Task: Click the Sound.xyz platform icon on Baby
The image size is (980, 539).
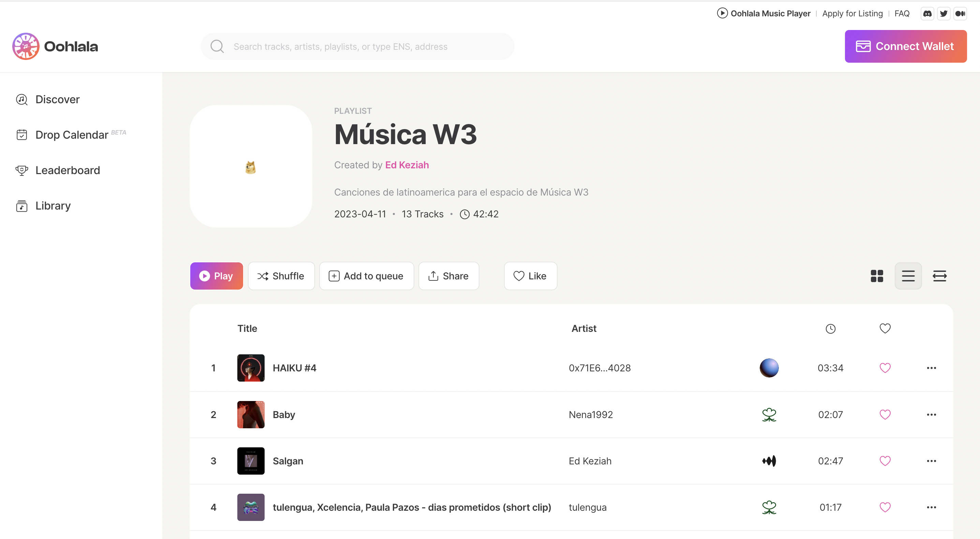Action: click(x=769, y=415)
